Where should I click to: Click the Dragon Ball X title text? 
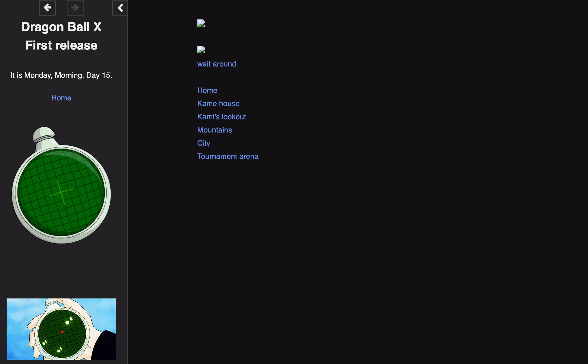tap(61, 27)
